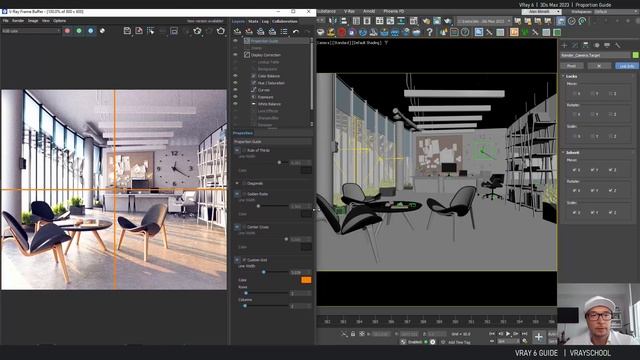Open the render setup teapot in 3ds Max toolbar
Viewport: 640px width, 360px height.
coord(426,20)
